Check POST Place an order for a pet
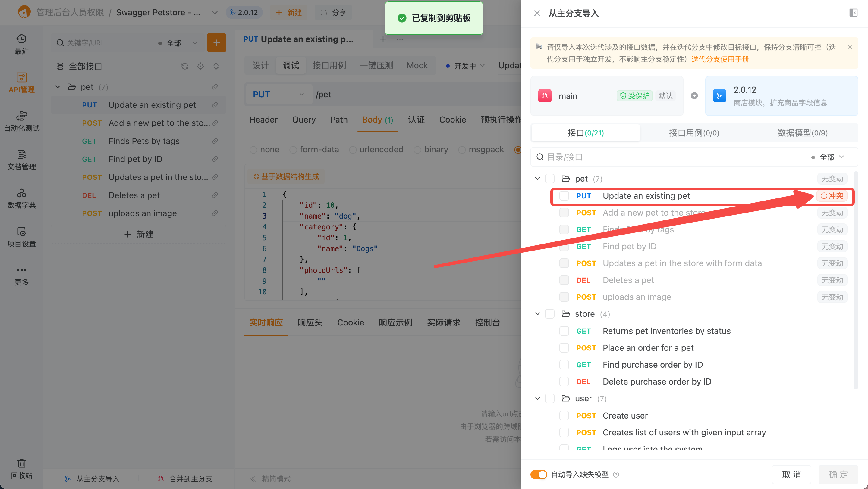This screenshot has height=489, width=868. click(564, 348)
